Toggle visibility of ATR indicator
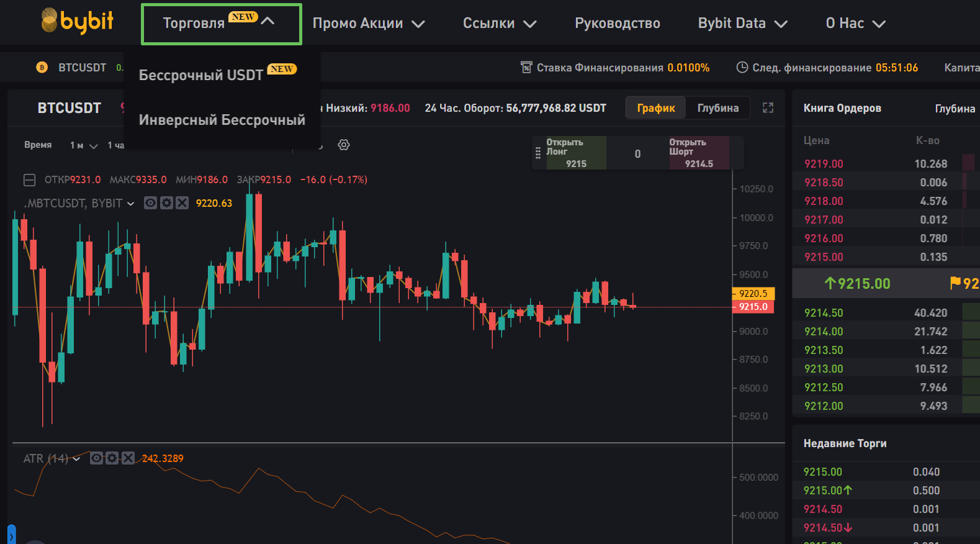This screenshot has height=544, width=980. click(x=96, y=458)
